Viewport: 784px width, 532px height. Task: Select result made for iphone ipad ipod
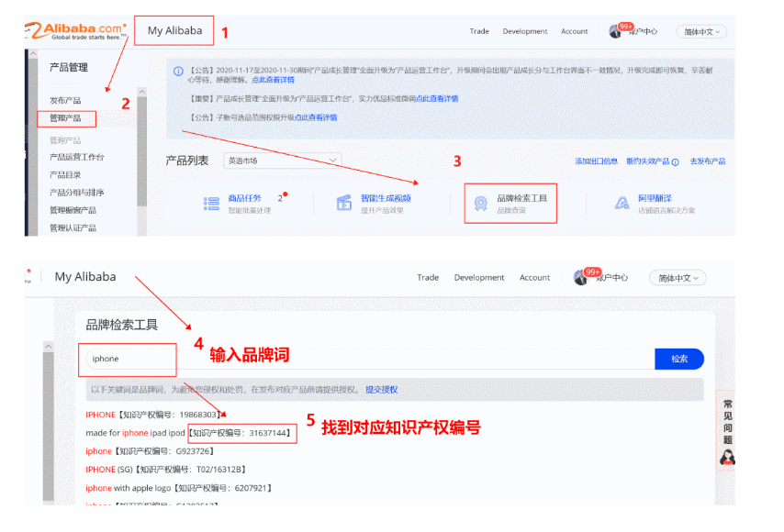pos(188,433)
